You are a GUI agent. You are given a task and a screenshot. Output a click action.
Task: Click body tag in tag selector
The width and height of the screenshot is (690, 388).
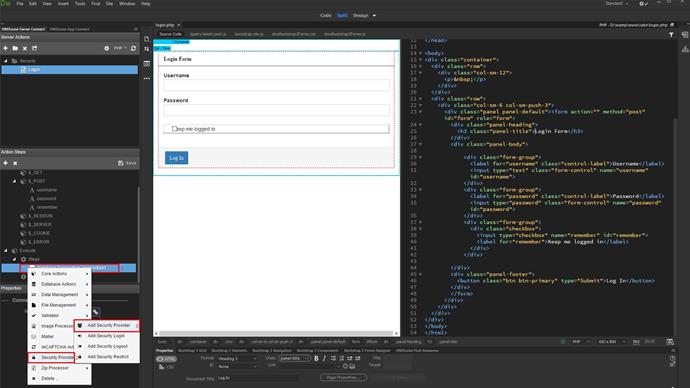(x=162, y=342)
